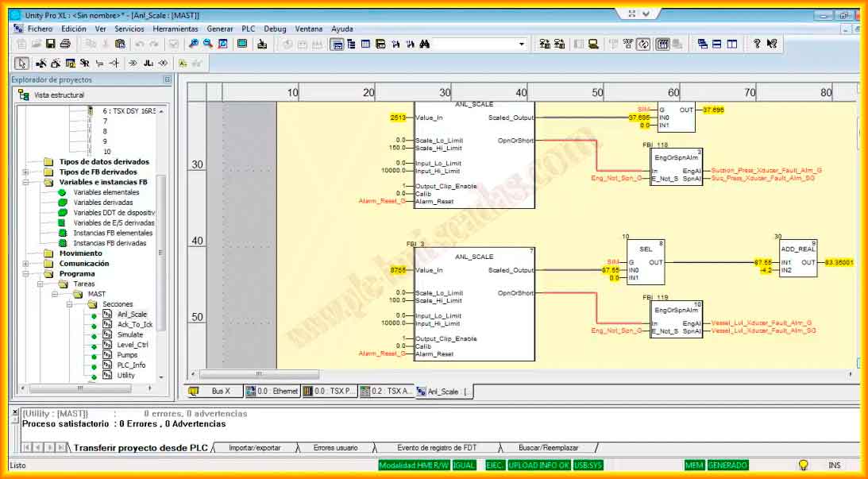Click the Save icon in the toolbar
The width and height of the screenshot is (868, 479).
pyautogui.click(x=50, y=44)
